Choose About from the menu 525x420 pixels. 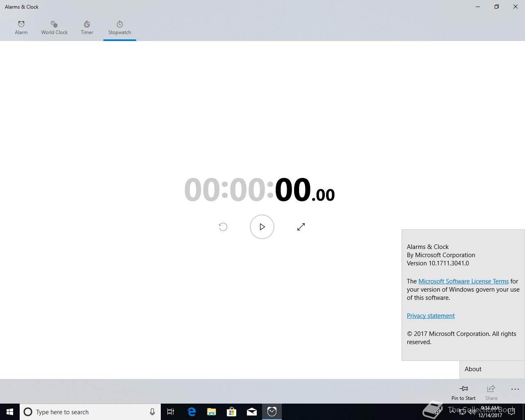click(x=492, y=369)
